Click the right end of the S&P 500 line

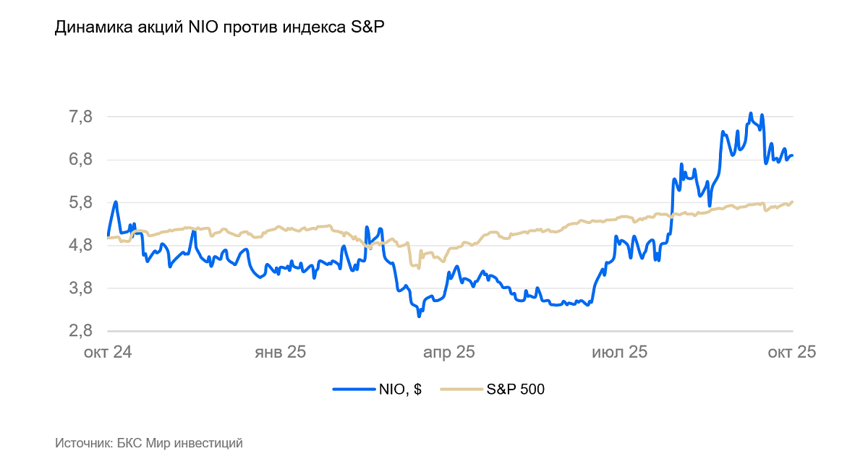tap(793, 202)
